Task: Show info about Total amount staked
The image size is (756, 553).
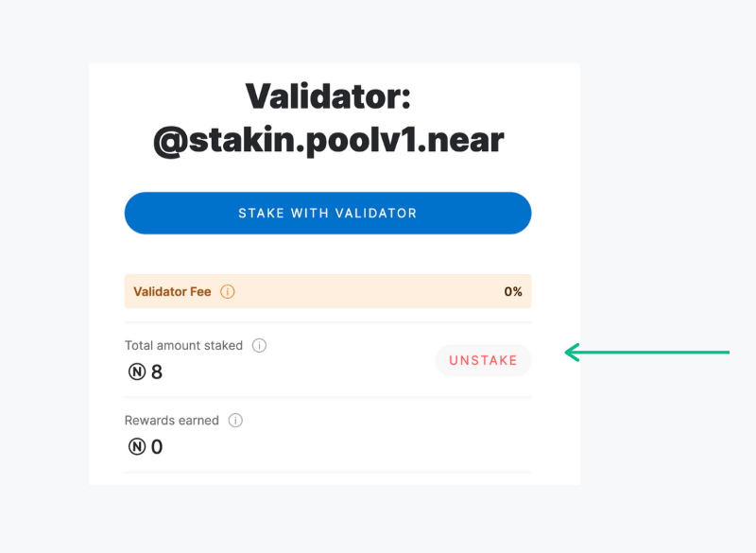Action: (x=259, y=345)
